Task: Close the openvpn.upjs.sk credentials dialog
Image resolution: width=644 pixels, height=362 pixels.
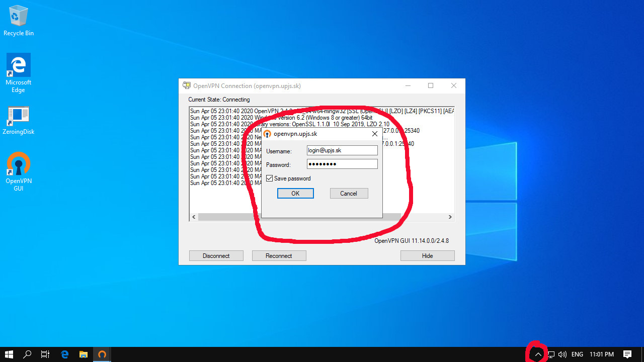Action: point(374,134)
